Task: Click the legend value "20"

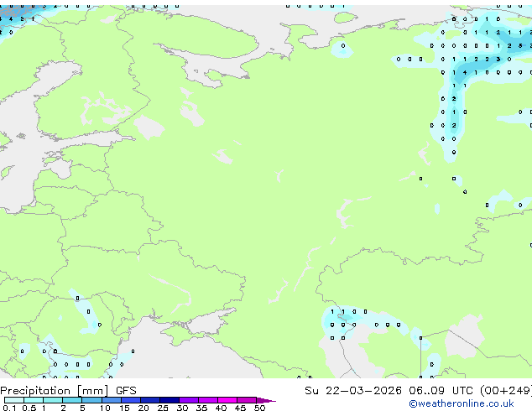Action: (143, 408)
